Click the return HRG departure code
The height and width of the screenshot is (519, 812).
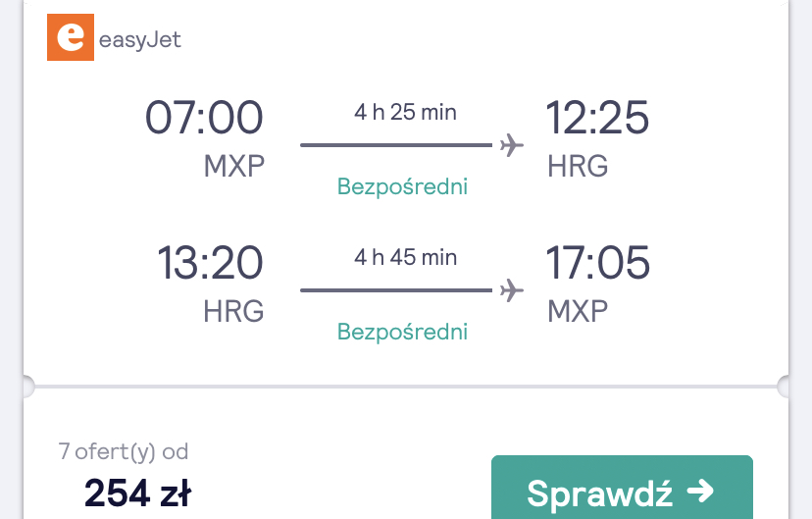233,311
